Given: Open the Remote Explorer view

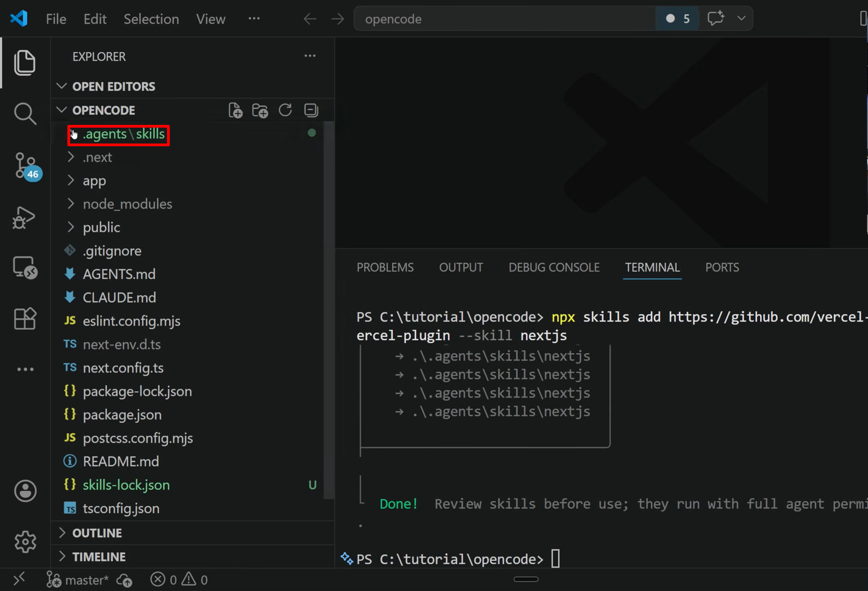Looking at the screenshot, I should (x=25, y=268).
